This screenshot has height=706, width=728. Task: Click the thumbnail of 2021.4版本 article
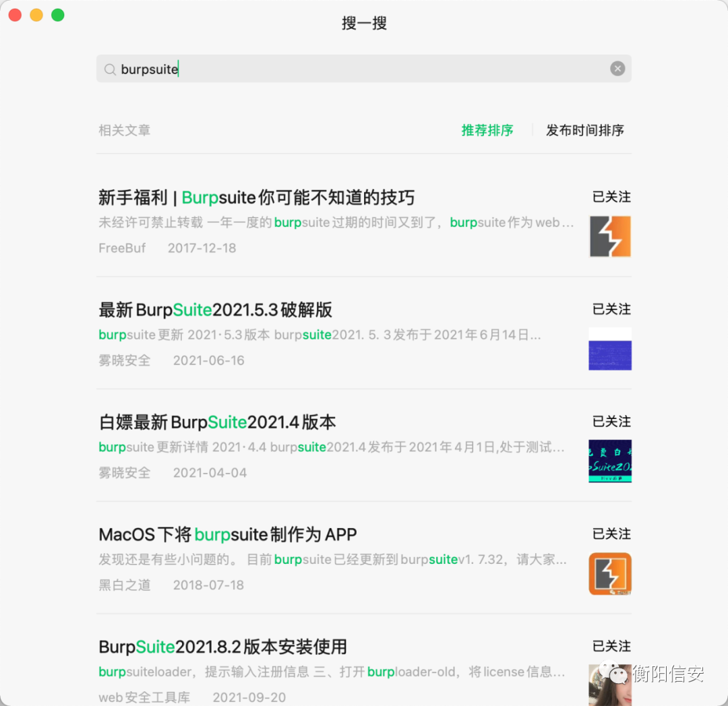610,461
